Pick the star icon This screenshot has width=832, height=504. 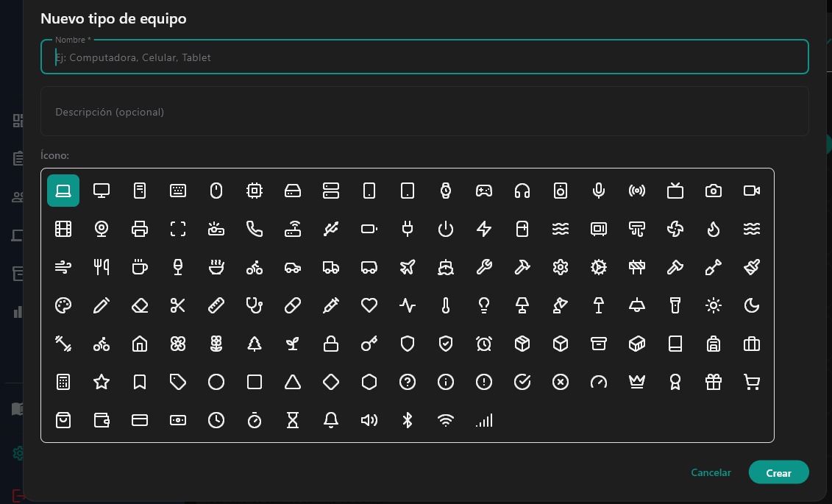pos(102,382)
